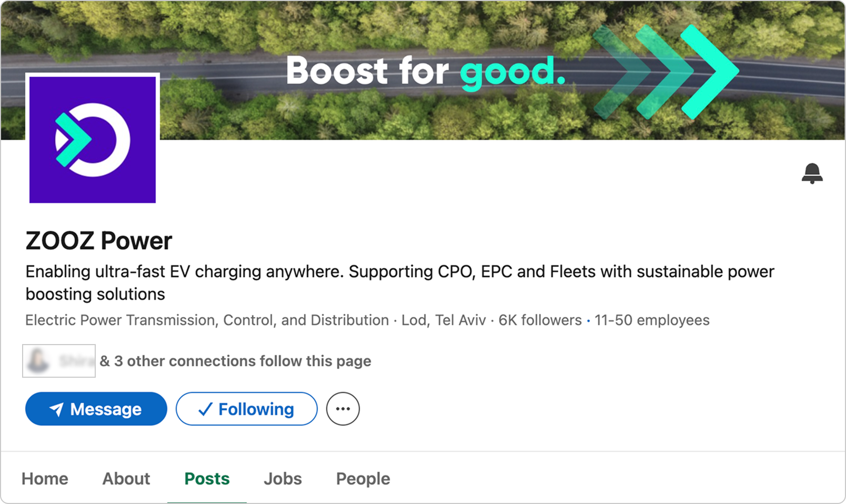
Task: Open the three-dot more options menu
Action: tap(343, 409)
